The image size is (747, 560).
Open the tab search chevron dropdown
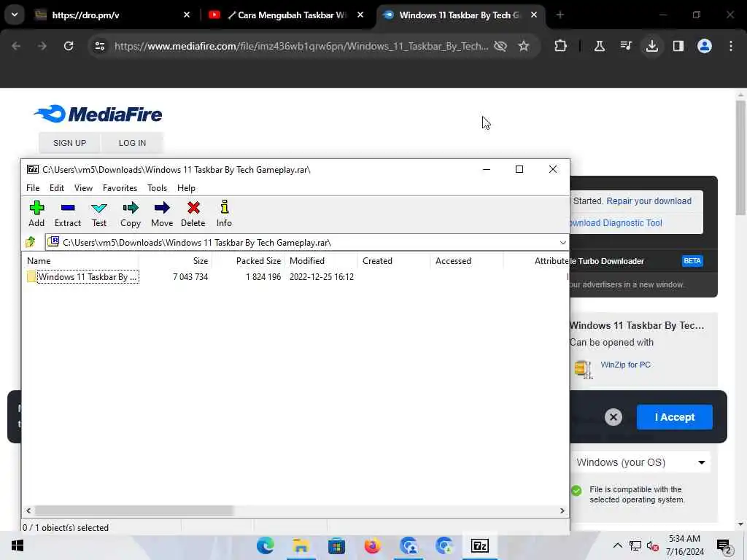[15, 15]
